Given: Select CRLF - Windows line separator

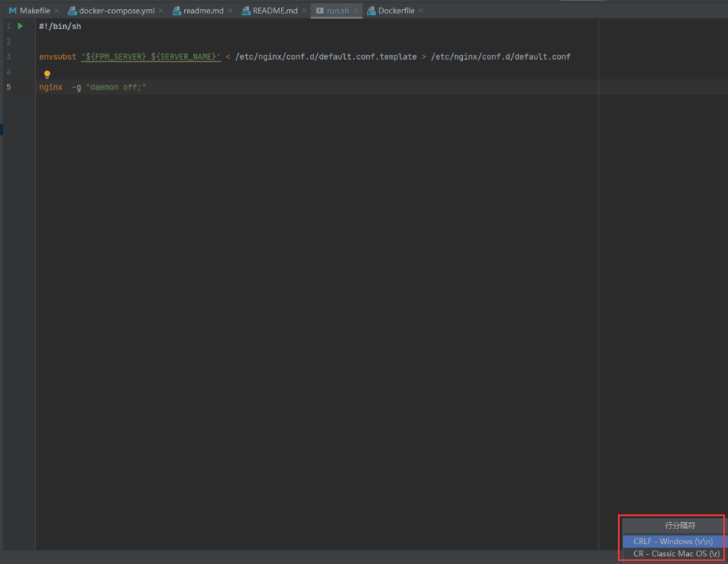Looking at the screenshot, I should pyautogui.click(x=672, y=541).
